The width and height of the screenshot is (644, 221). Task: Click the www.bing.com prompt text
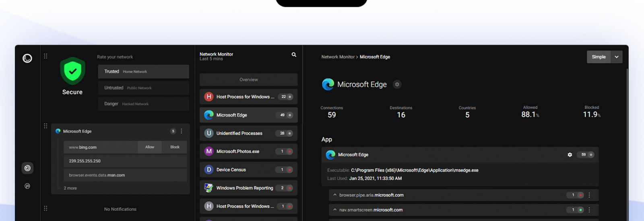(x=83, y=147)
